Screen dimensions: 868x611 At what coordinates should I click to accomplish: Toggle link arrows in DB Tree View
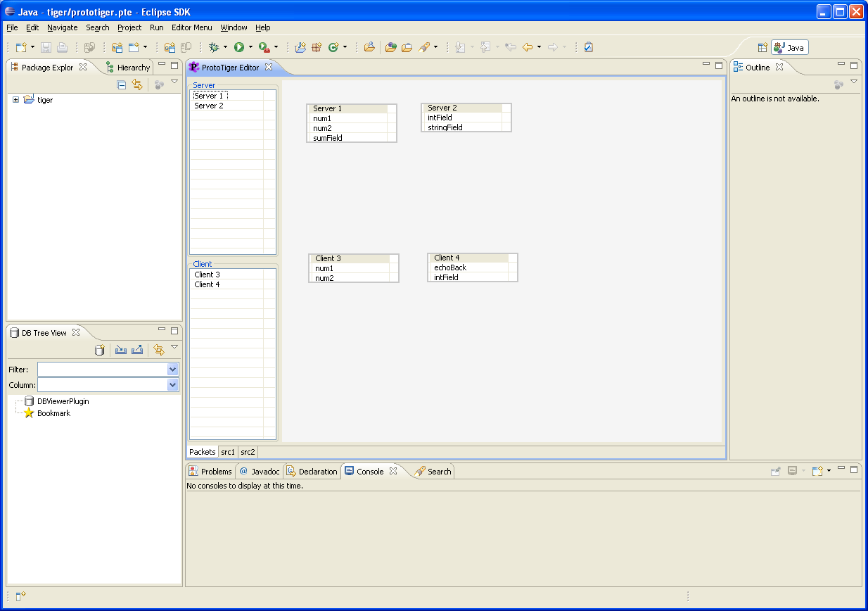pyautogui.click(x=159, y=350)
